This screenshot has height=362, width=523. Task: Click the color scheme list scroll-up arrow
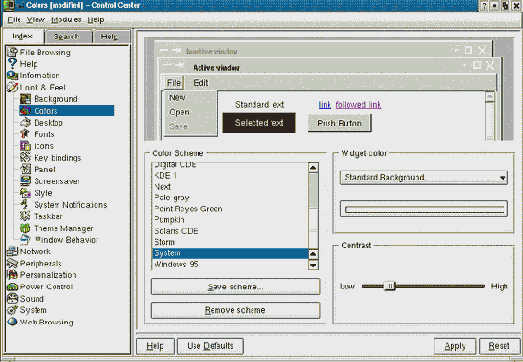pos(313,167)
